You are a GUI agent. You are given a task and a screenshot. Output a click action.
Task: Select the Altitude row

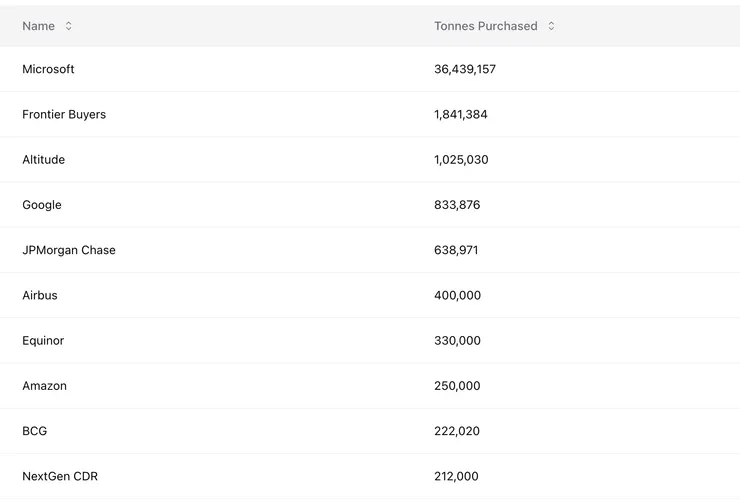tap(44, 160)
